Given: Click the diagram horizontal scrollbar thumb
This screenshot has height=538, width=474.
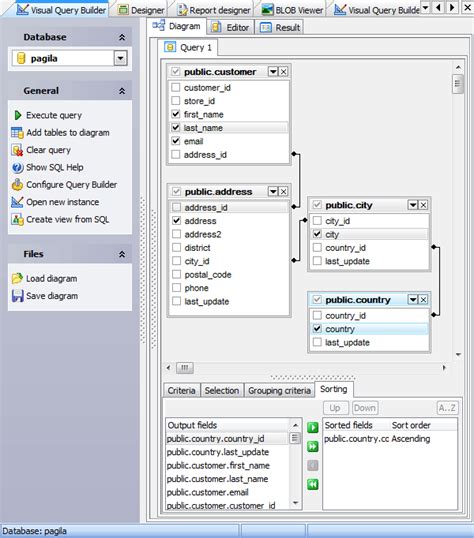Looking at the screenshot, I should [185, 368].
